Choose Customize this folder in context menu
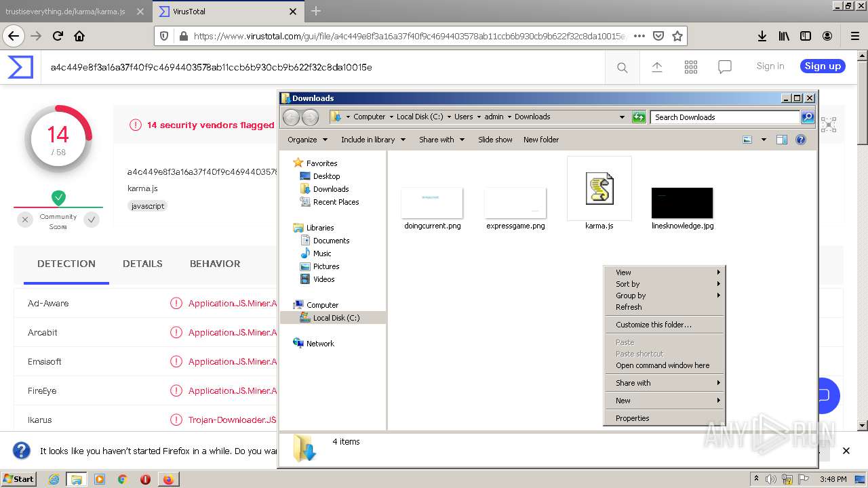Screen dimensions: 868x488 (665, 325)
